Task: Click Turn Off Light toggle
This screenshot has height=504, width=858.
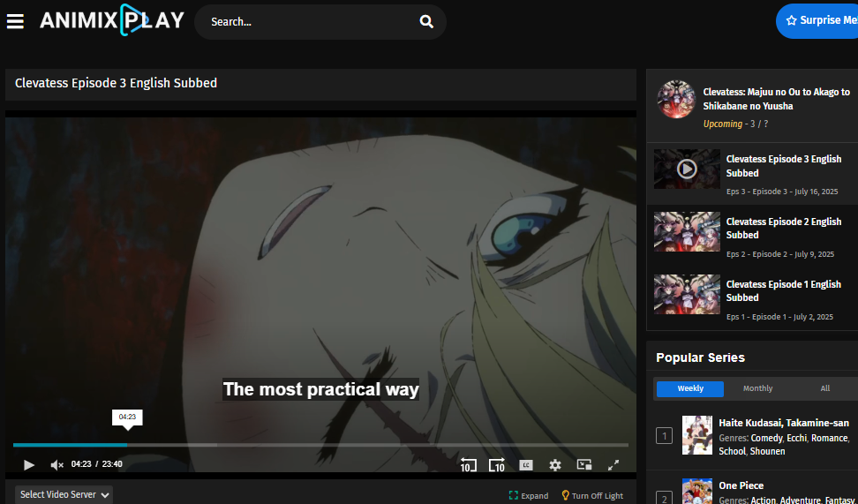Action: click(592, 496)
